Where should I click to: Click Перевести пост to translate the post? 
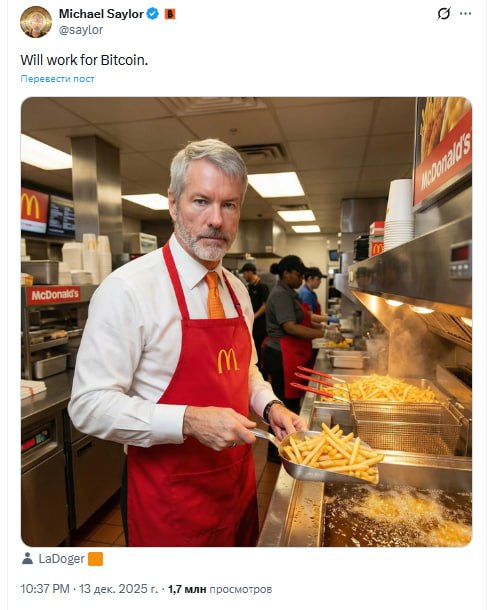coord(57,79)
